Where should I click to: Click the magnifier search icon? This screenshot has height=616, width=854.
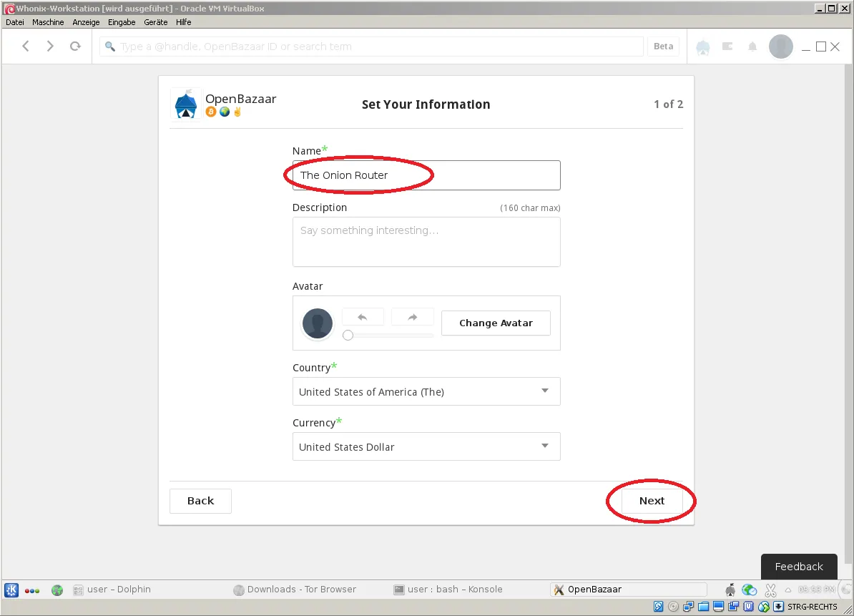click(110, 47)
